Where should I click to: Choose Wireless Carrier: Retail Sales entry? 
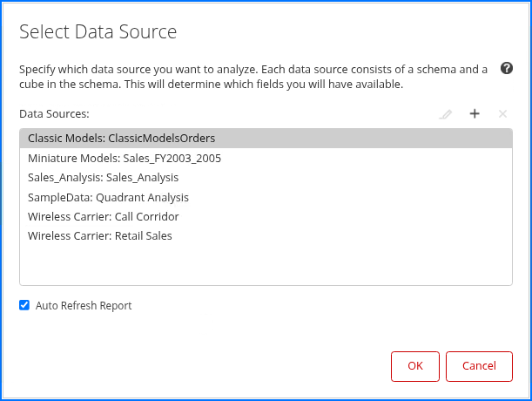tap(99, 235)
